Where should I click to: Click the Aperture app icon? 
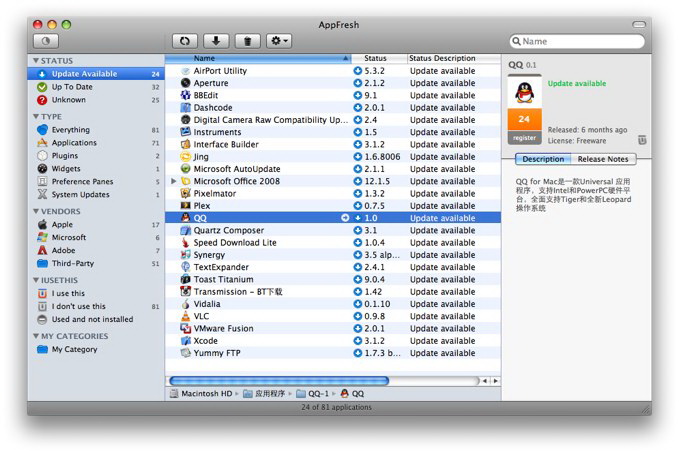click(x=185, y=83)
